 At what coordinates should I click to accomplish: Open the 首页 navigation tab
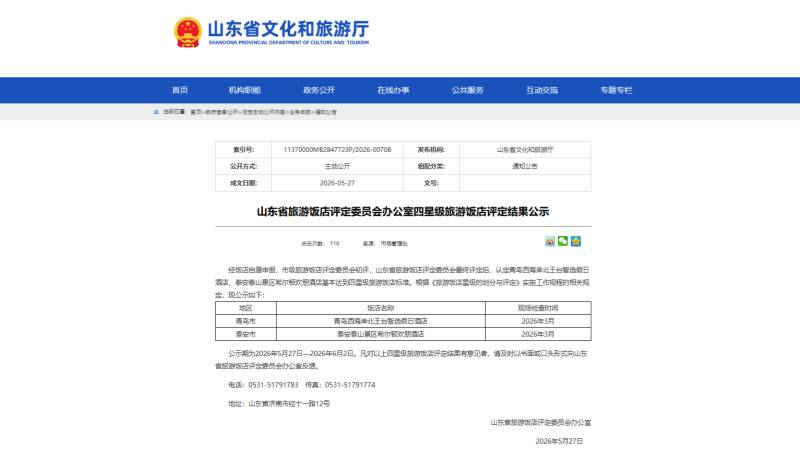(x=180, y=90)
